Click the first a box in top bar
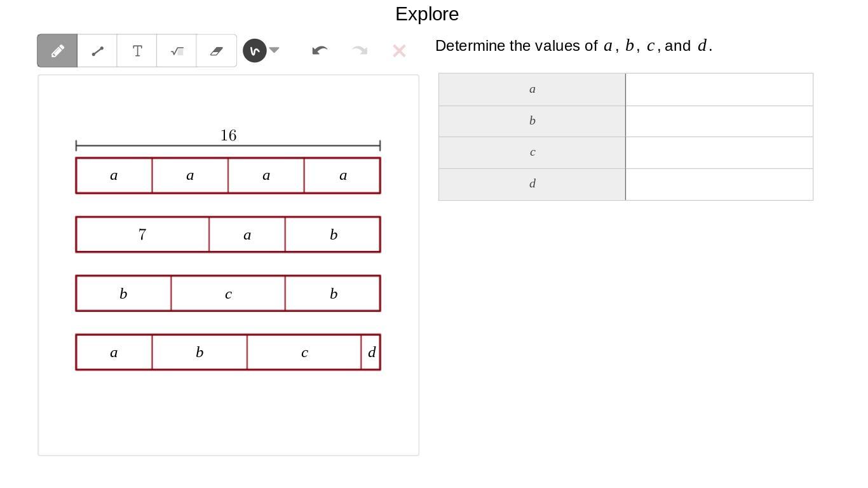Viewport: 868px width, 488px height. click(x=114, y=175)
